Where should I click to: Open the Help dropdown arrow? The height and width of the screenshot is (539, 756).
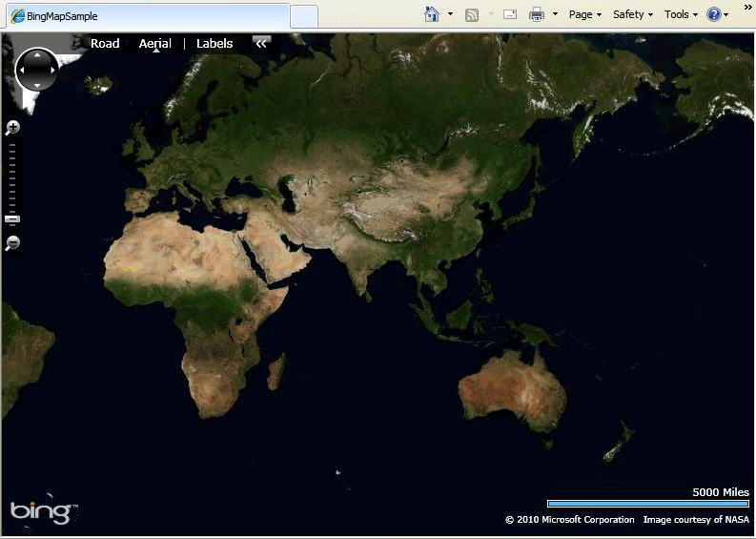(x=725, y=15)
